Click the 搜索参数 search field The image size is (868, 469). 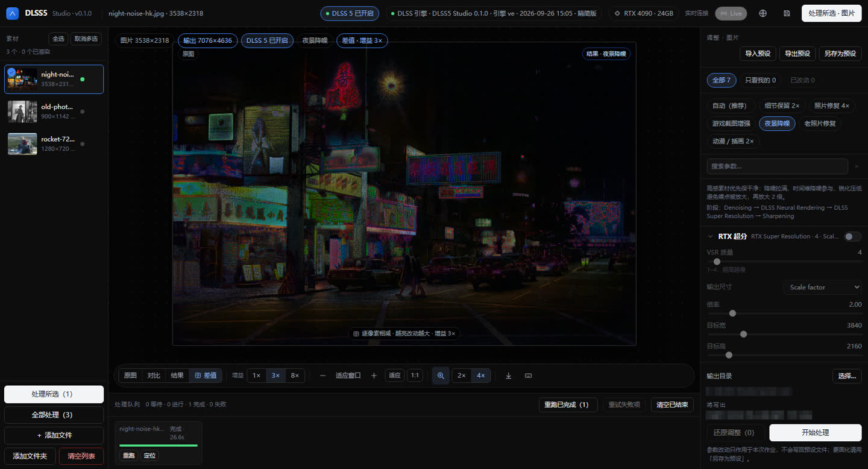[x=777, y=166]
